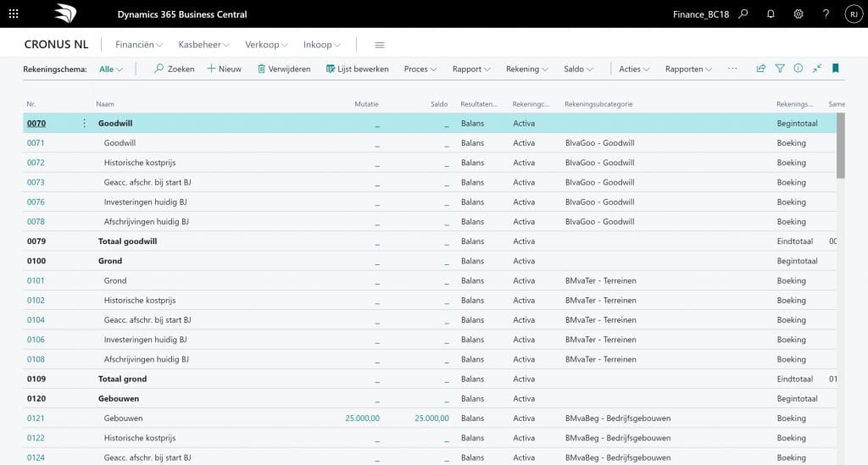Open account 0108 link
Screen dimensions: 868x465
36,359
